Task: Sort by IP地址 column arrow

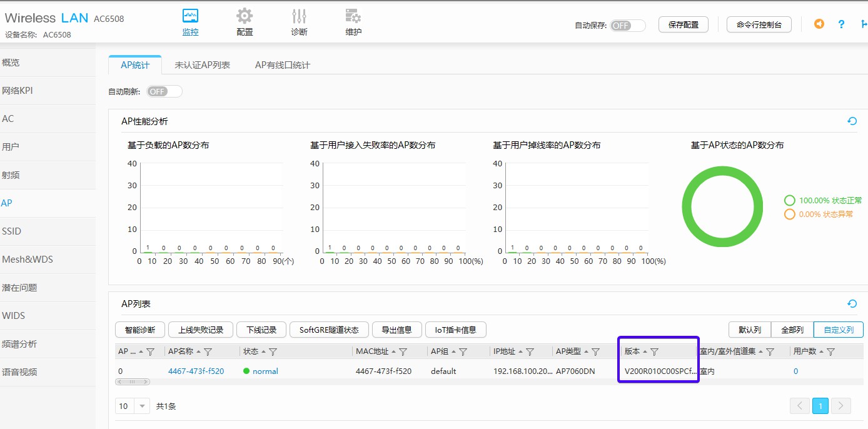Action: pyautogui.click(x=520, y=352)
